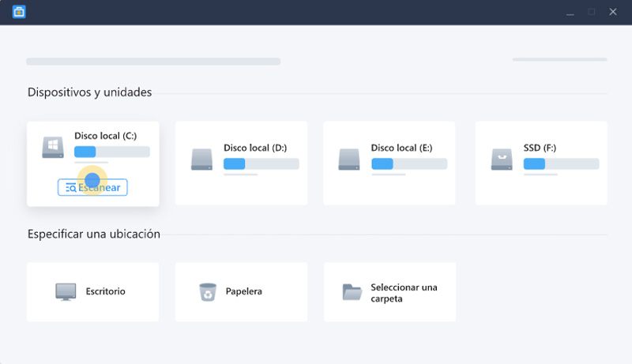Click the storage usage bar of Disco local (E:)

click(408, 163)
